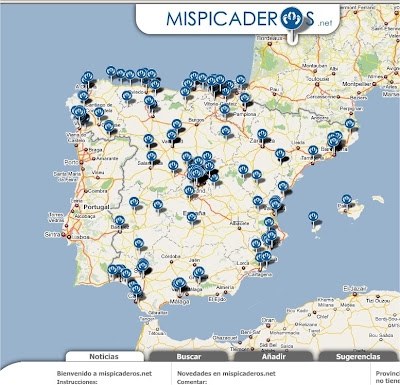The height and width of the screenshot is (385, 400).
Task: Select the pin east of Albacete
Action: [x=269, y=222]
